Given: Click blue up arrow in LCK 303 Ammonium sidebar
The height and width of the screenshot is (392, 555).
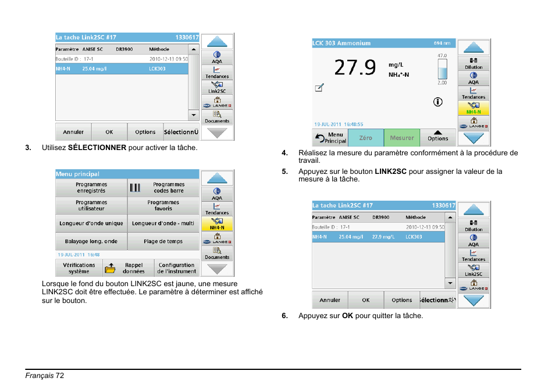Looking at the screenshot, I should pos(474,48).
